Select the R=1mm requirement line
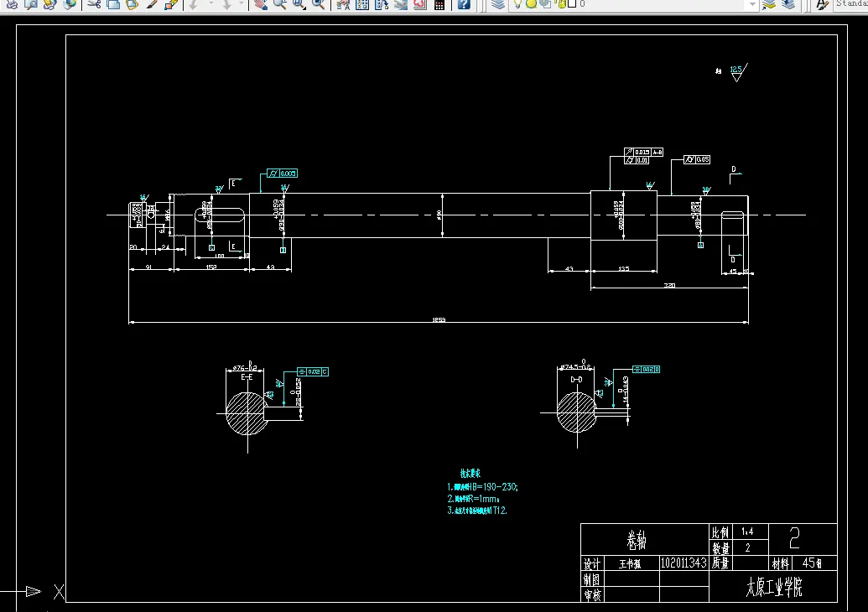Image resolution: width=868 pixels, height=612 pixels. click(473, 499)
